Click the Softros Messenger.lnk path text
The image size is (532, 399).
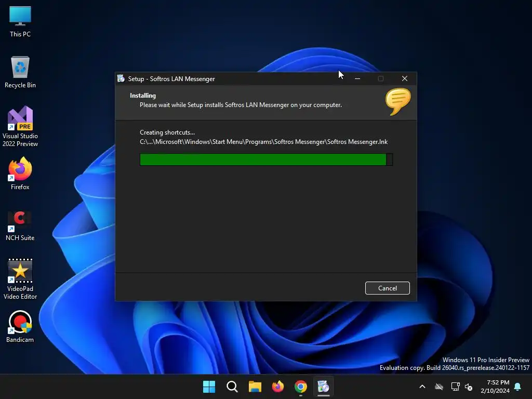click(263, 142)
